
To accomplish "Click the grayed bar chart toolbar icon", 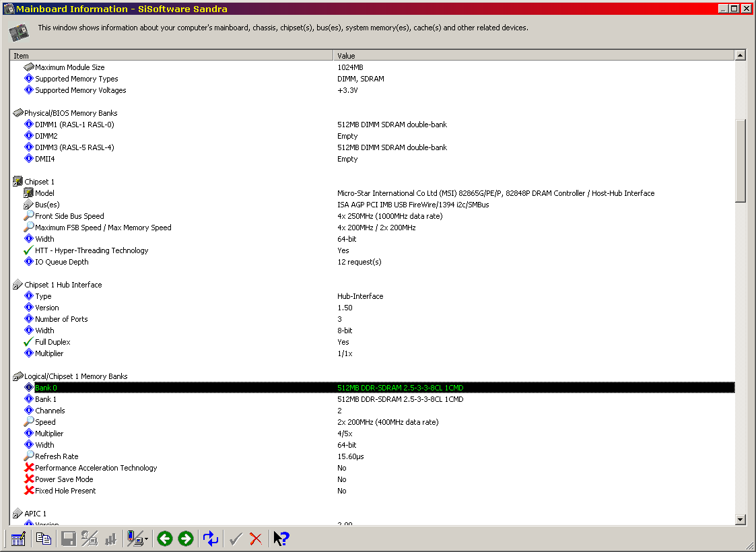I will 111,539.
